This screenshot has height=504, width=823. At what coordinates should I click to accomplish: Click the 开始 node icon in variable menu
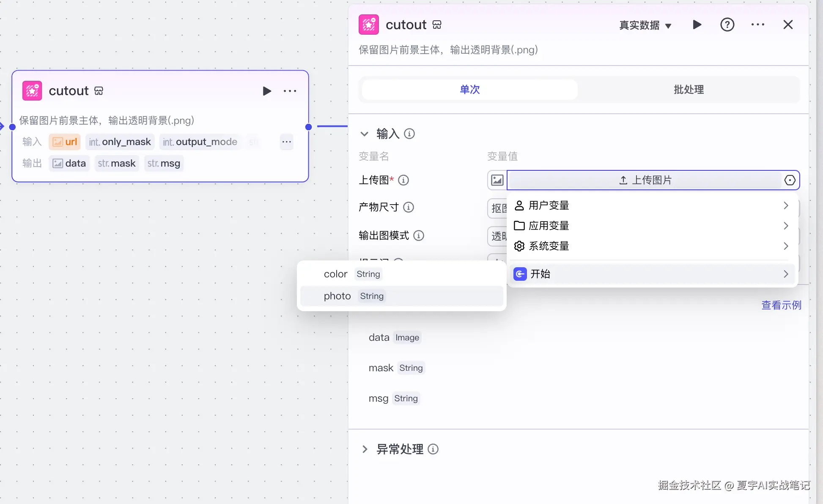click(520, 274)
